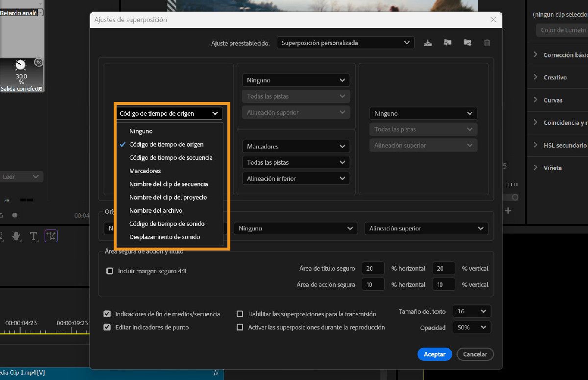Choose Marcadores from the open list
Viewport: 588px width, 380px height.
(x=169, y=171)
